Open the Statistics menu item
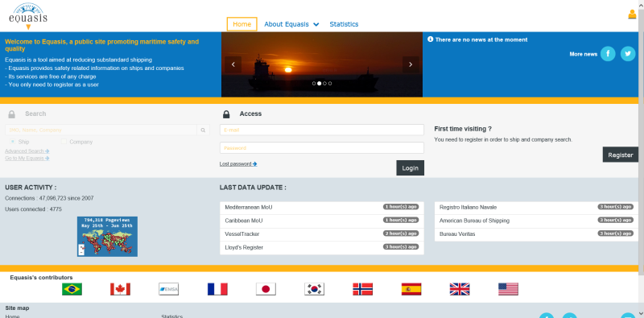The width and height of the screenshot is (644, 318). pos(344,24)
